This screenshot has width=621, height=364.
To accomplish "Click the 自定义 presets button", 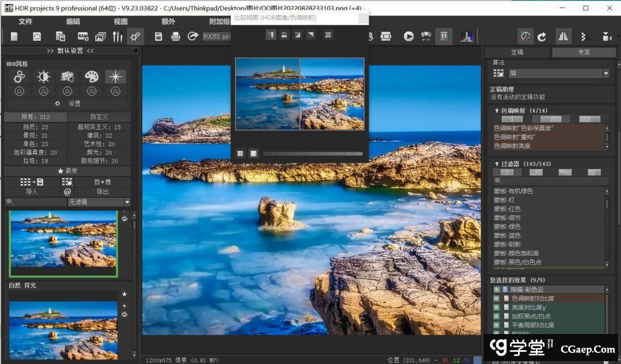I will click(99, 117).
